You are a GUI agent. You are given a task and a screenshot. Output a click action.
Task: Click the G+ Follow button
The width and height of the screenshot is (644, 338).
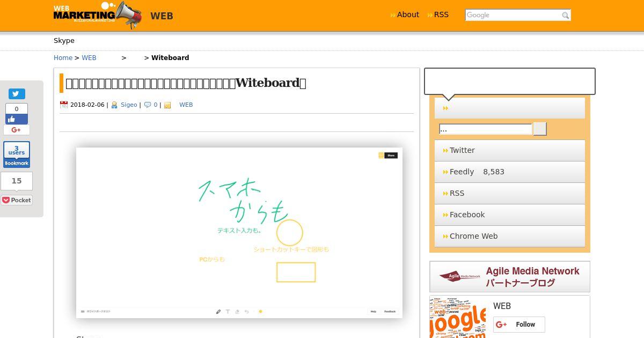pos(519,325)
